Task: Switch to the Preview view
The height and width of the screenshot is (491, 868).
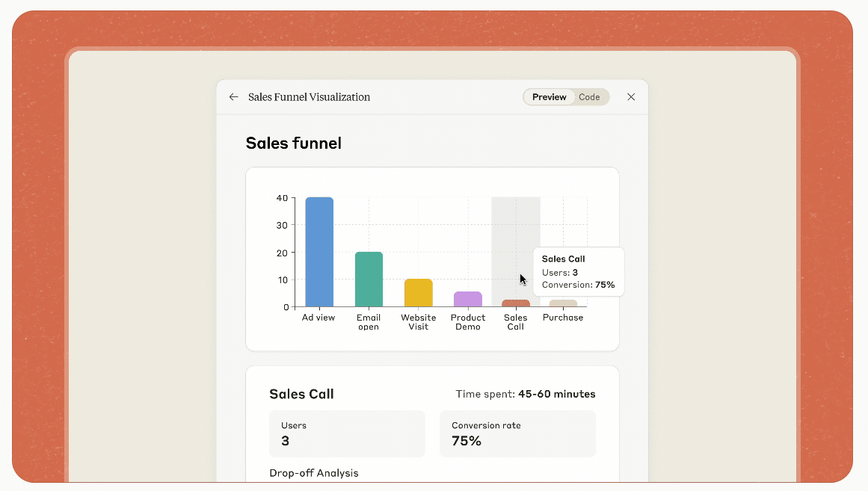Action: tap(549, 97)
